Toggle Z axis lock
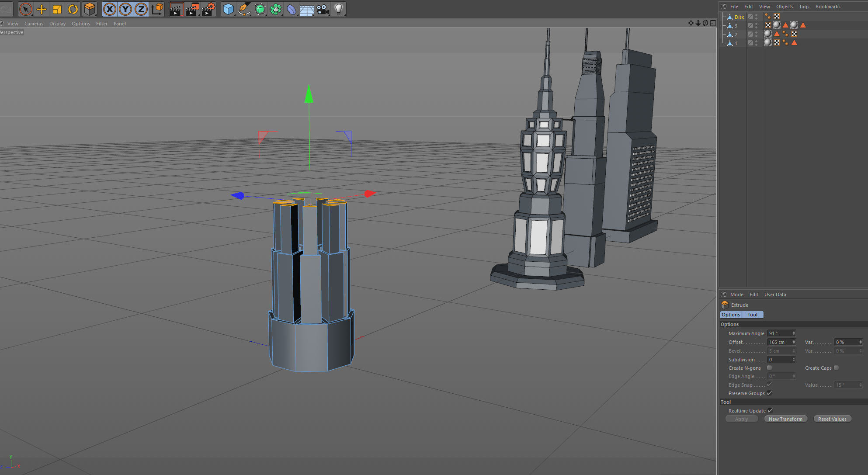 [x=141, y=9]
